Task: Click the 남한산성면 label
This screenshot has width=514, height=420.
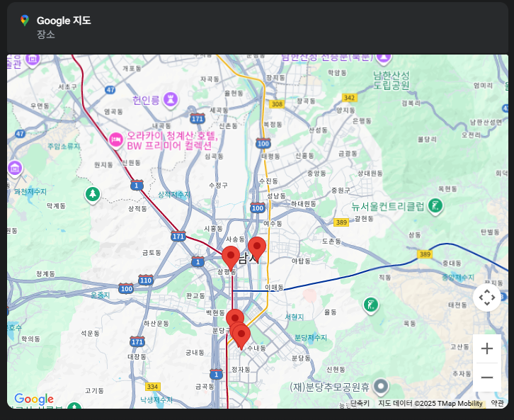Action: [x=486, y=122]
